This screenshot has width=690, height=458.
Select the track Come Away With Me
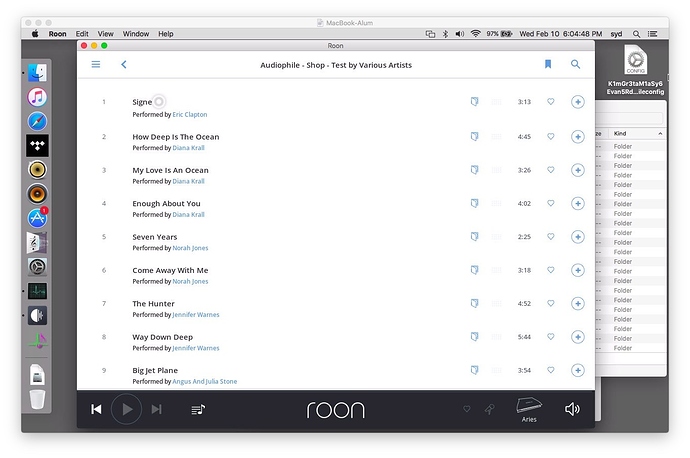point(170,270)
